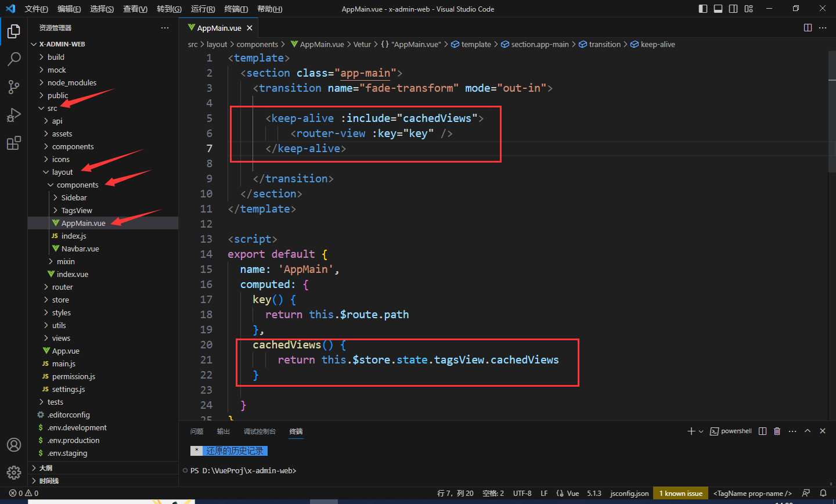Click '1 known issue' in status bar
This screenshot has width=836, height=504.
(x=680, y=493)
